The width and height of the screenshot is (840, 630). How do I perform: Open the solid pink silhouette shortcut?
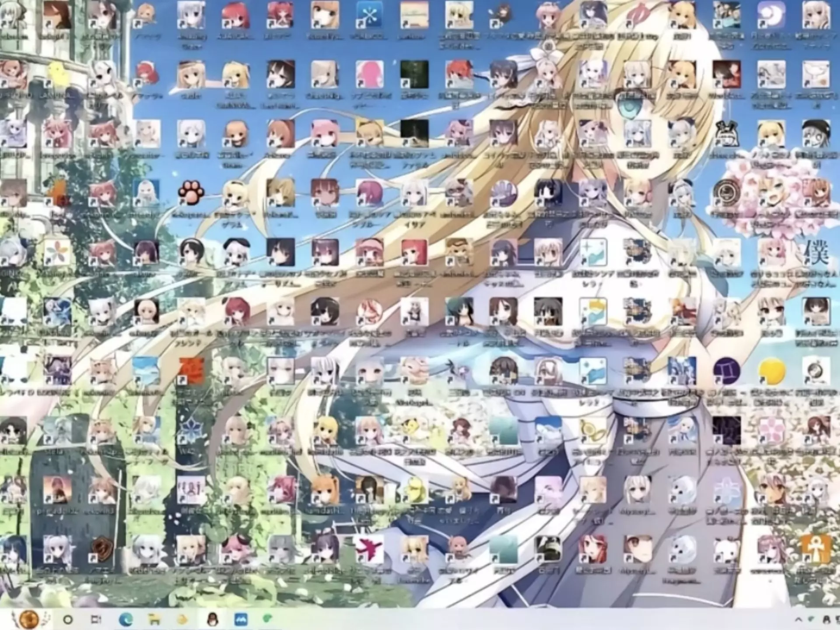(x=369, y=73)
